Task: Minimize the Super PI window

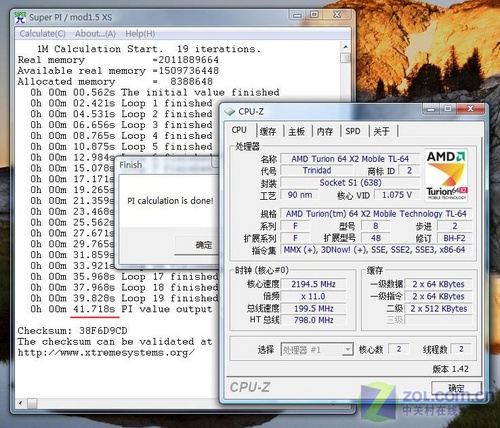Action: [x=297, y=15]
